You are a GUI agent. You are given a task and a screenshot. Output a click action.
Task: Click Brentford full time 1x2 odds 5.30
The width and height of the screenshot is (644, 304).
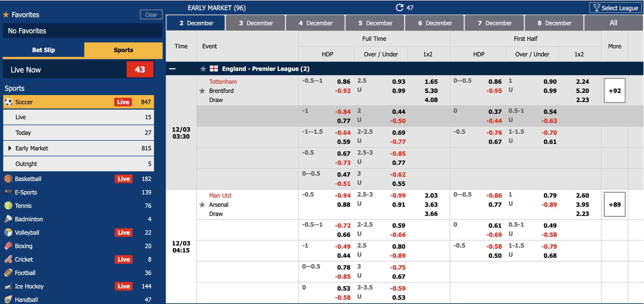click(431, 91)
